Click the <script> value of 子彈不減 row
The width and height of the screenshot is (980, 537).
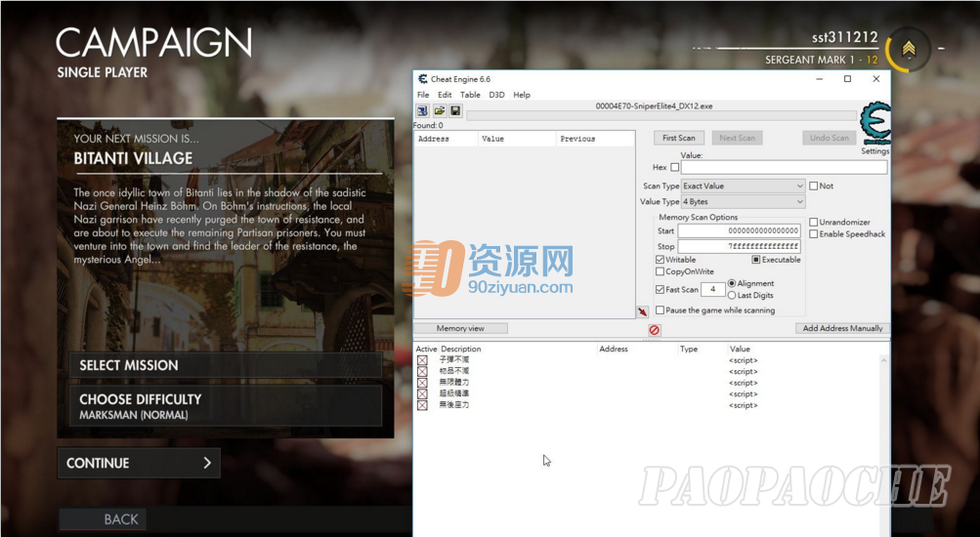pyautogui.click(x=744, y=360)
